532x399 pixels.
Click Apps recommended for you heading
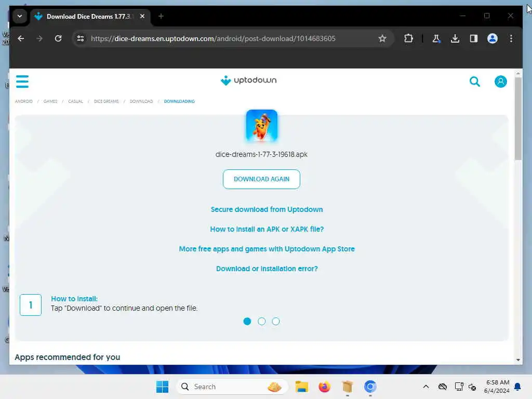point(67,357)
